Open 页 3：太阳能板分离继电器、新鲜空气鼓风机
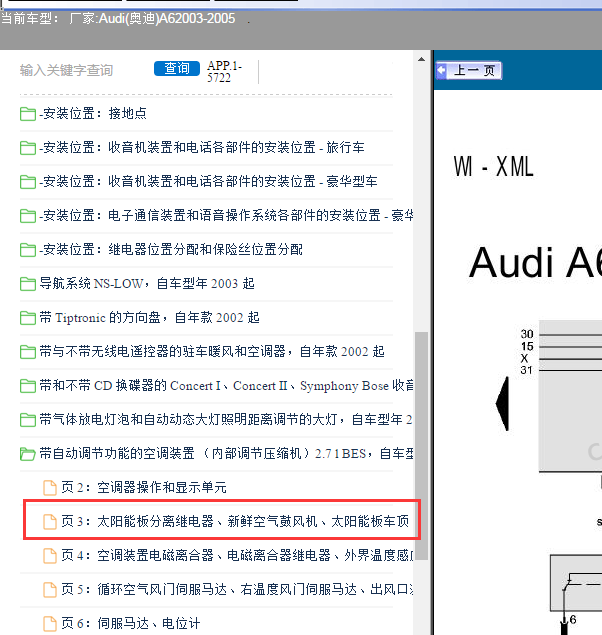Image resolution: width=602 pixels, height=635 pixels. pos(235,522)
